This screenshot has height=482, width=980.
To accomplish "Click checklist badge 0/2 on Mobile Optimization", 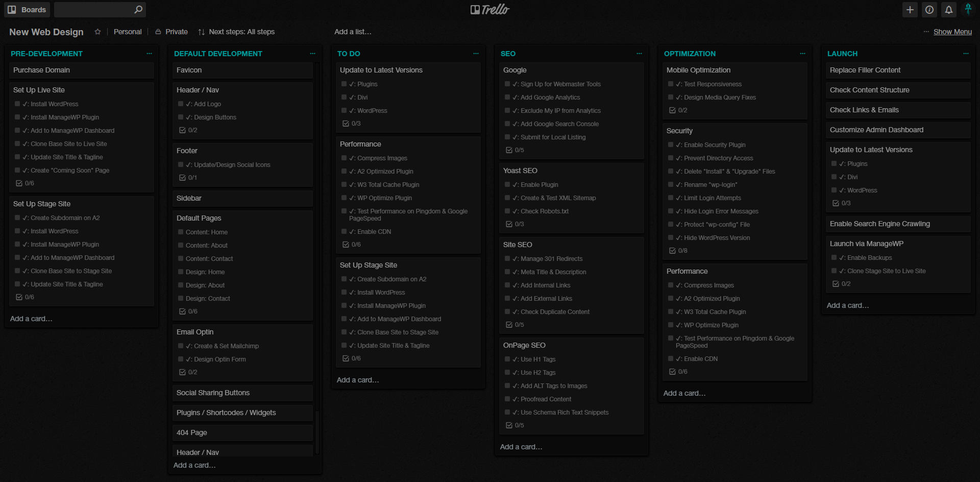I will point(678,110).
